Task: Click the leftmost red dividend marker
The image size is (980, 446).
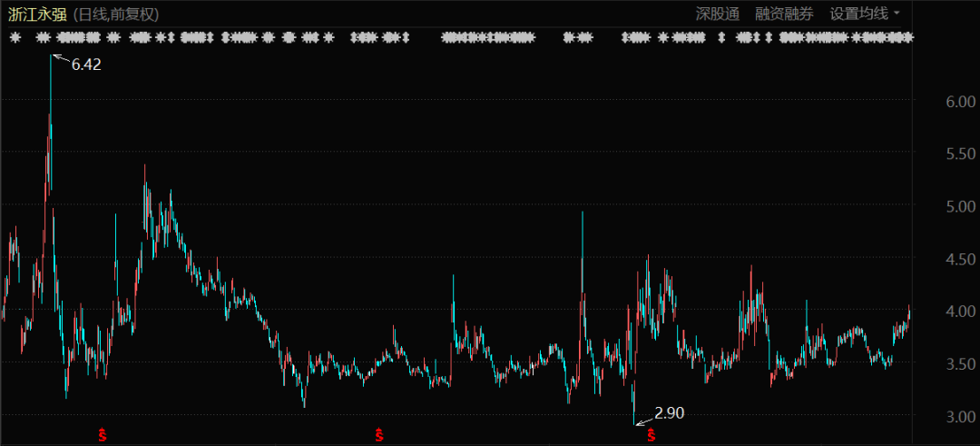Action: click(x=103, y=435)
